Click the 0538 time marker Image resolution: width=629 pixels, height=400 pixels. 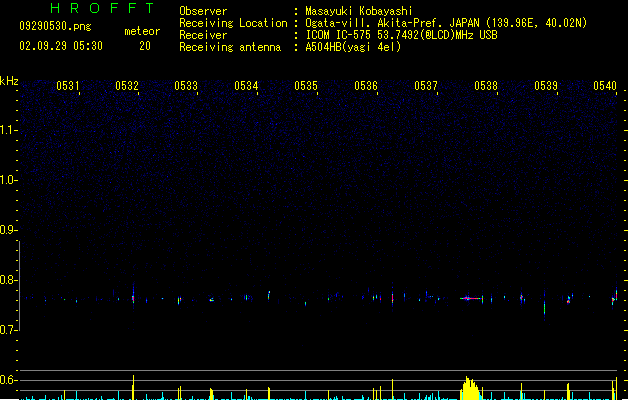[486, 86]
